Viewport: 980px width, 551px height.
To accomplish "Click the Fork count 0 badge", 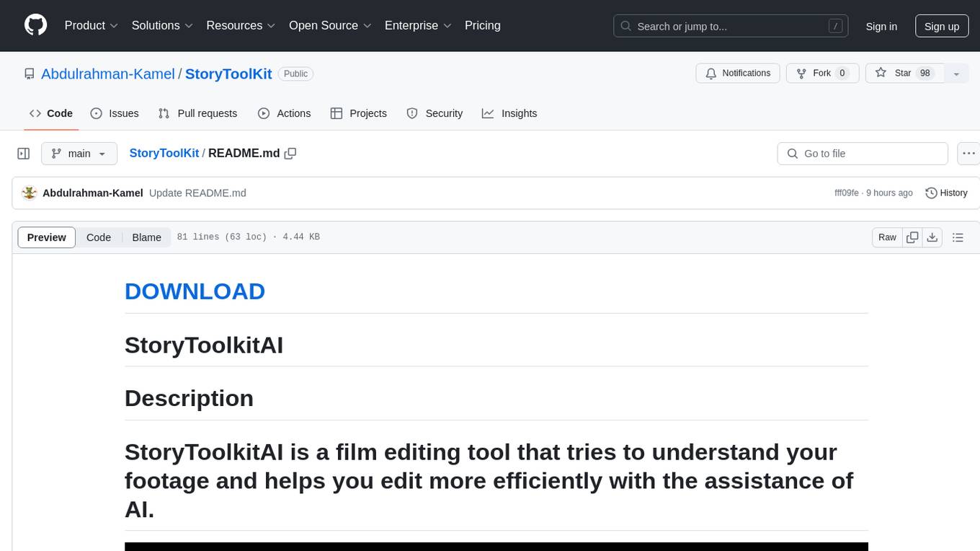I will point(842,73).
